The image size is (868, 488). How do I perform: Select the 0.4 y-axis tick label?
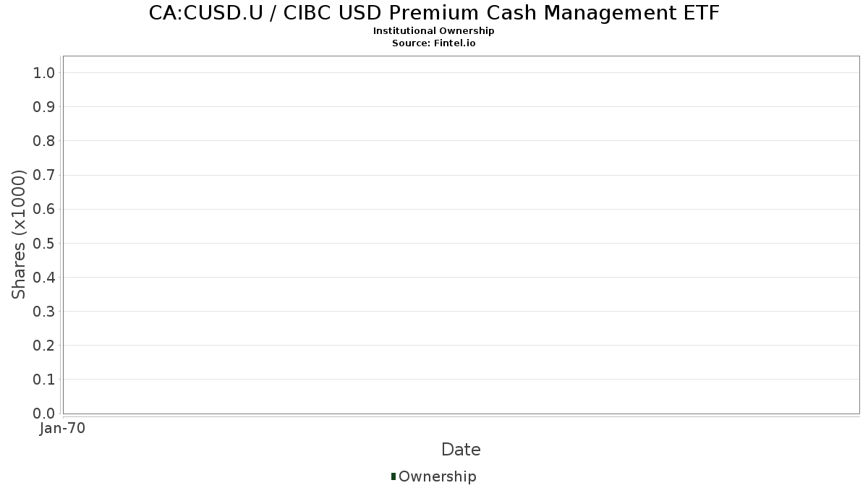point(44,278)
